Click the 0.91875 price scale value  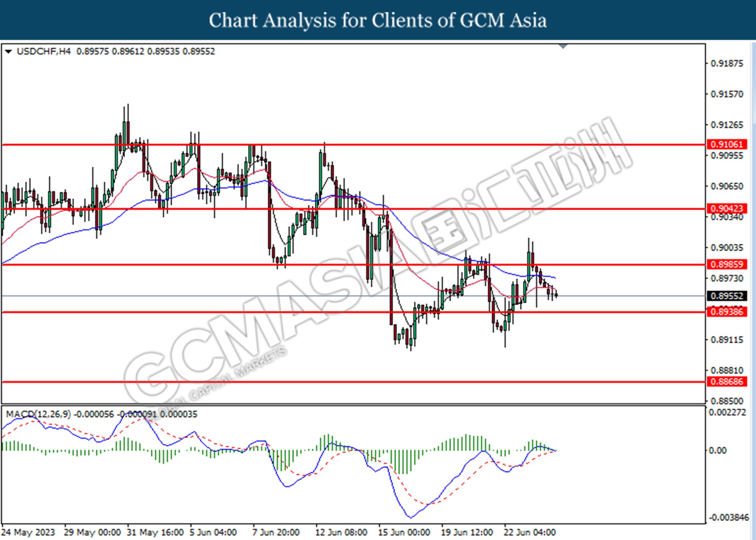coord(727,64)
